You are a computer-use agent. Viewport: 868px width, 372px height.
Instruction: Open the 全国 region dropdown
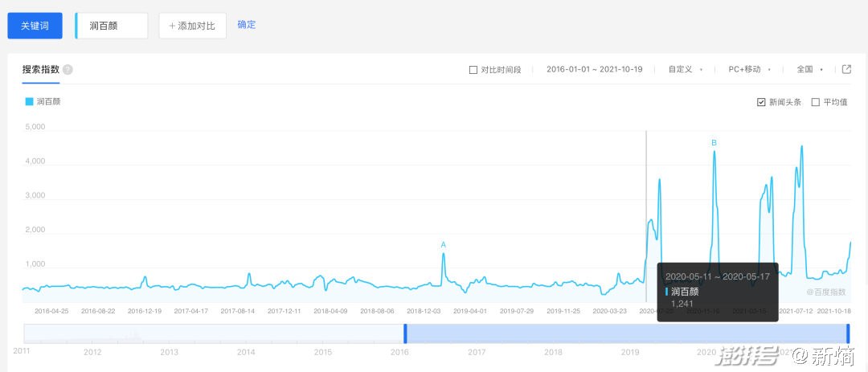pos(809,70)
